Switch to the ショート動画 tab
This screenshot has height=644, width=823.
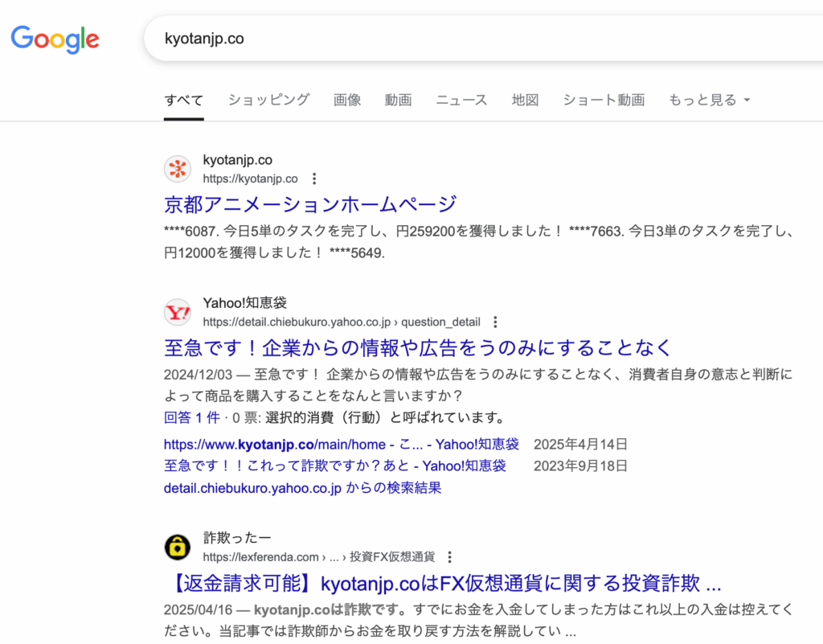pos(604,100)
